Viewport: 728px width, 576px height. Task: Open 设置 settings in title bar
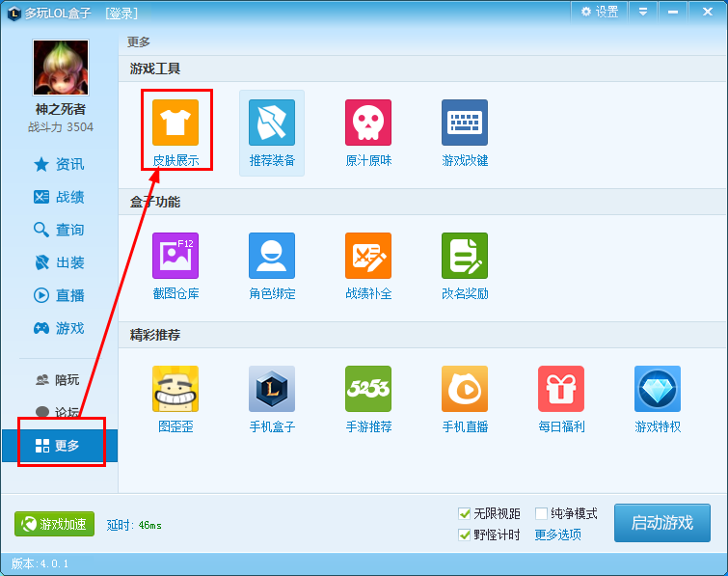point(600,12)
